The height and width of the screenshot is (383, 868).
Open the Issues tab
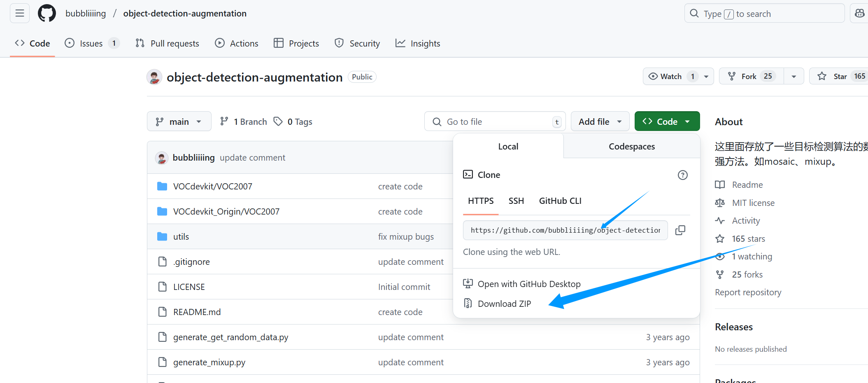92,43
